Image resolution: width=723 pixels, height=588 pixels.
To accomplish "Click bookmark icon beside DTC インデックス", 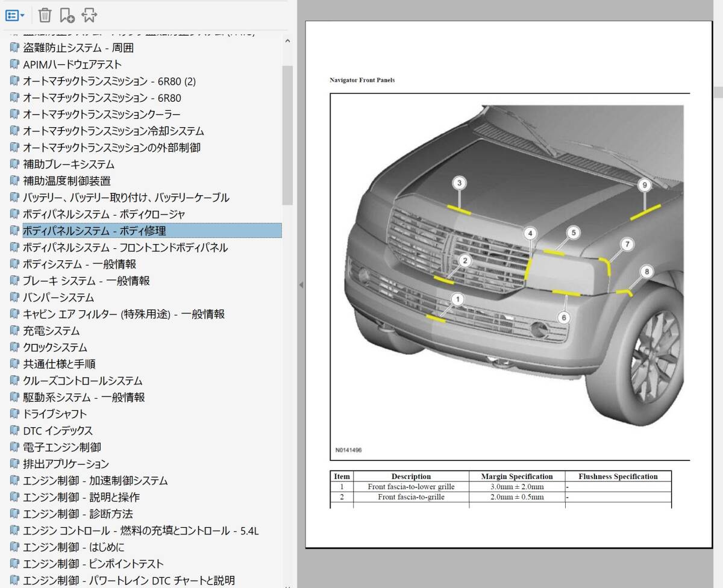I will pyautogui.click(x=14, y=431).
